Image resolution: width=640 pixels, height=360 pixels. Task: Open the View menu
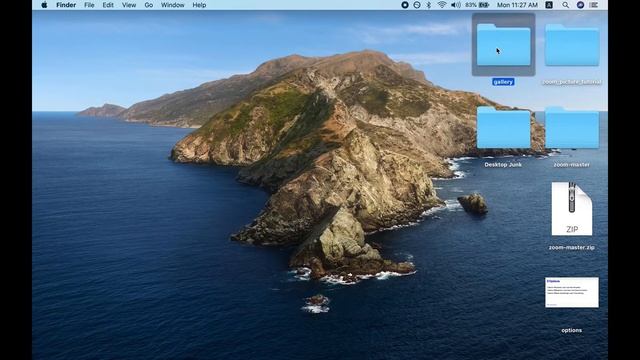(129, 5)
